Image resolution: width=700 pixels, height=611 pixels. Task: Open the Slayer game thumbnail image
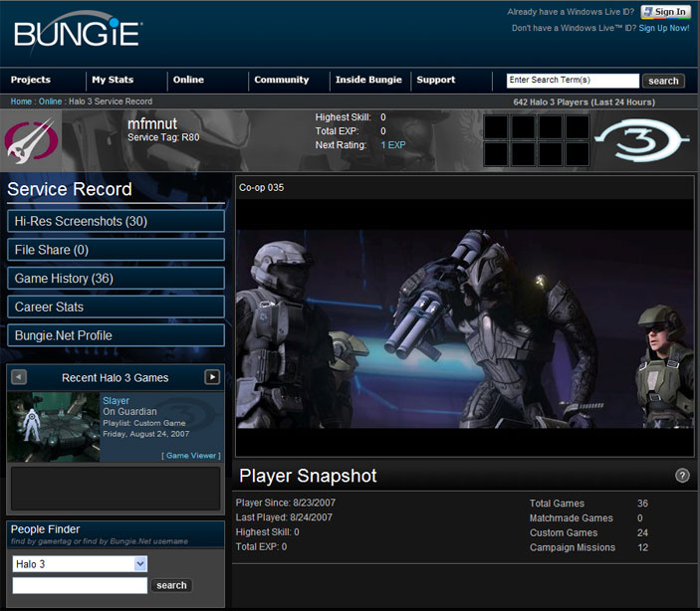pos(53,427)
